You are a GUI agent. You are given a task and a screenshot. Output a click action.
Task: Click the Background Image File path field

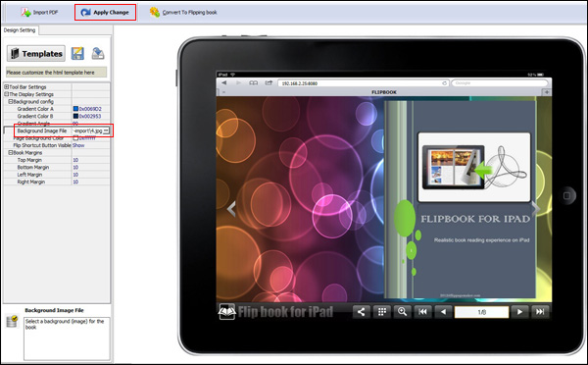(88, 130)
